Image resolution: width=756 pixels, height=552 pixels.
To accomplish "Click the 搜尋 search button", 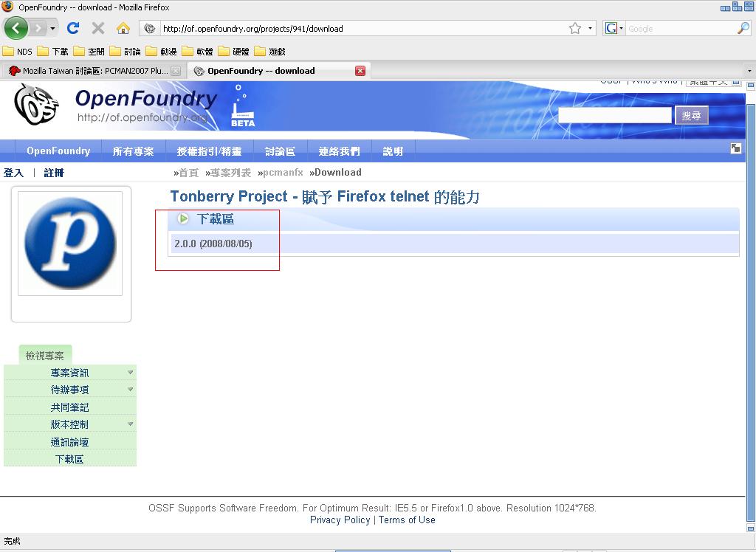I will point(691,115).
